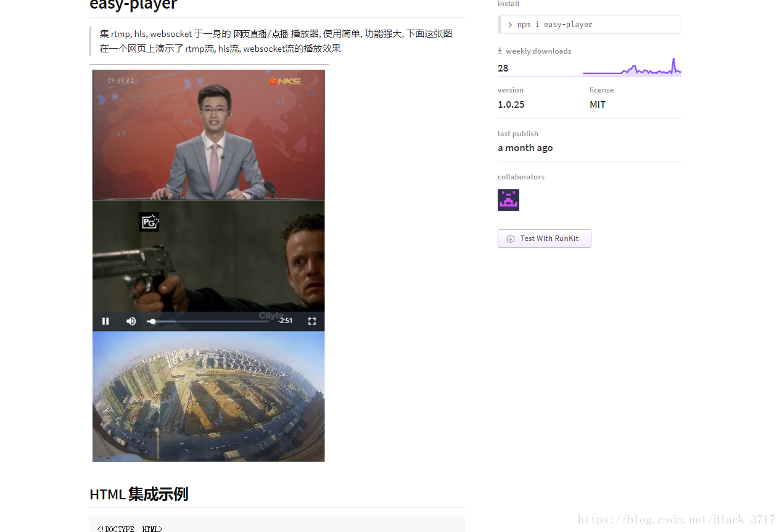Viewport: 782px width, 532px height.
Task: Enter fullscreen with the fullscreen icon
Action: pyautogui.click(x=312, y=321)
